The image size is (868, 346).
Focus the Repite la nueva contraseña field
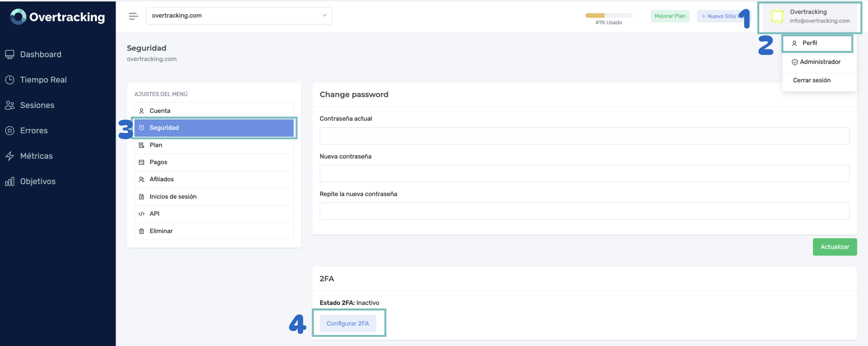coord(584,211)
